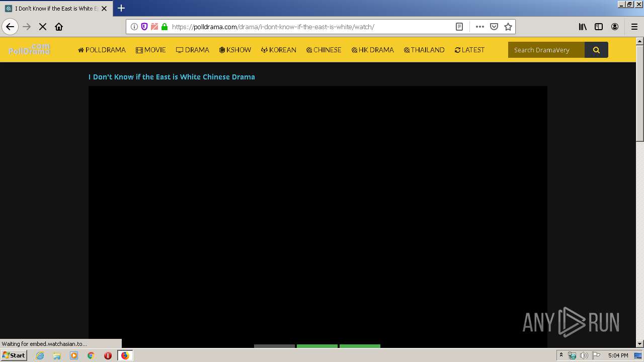Open the THAILAND menu item

pyautogui.click(x=424, y=50)
